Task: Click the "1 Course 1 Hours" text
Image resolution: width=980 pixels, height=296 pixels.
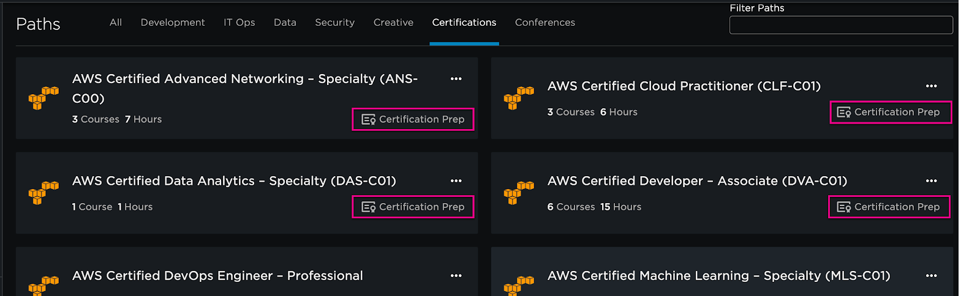Action: 112,207
